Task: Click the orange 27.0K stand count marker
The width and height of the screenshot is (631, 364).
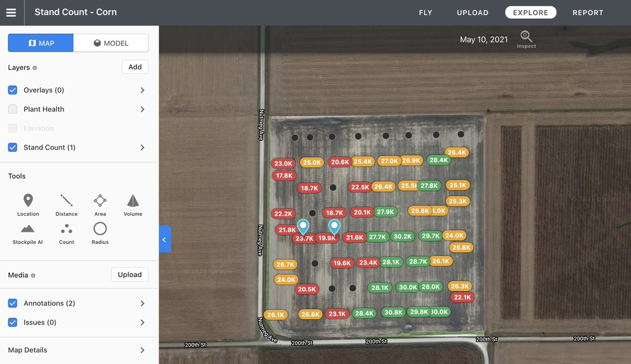Action: pos(389,161)
